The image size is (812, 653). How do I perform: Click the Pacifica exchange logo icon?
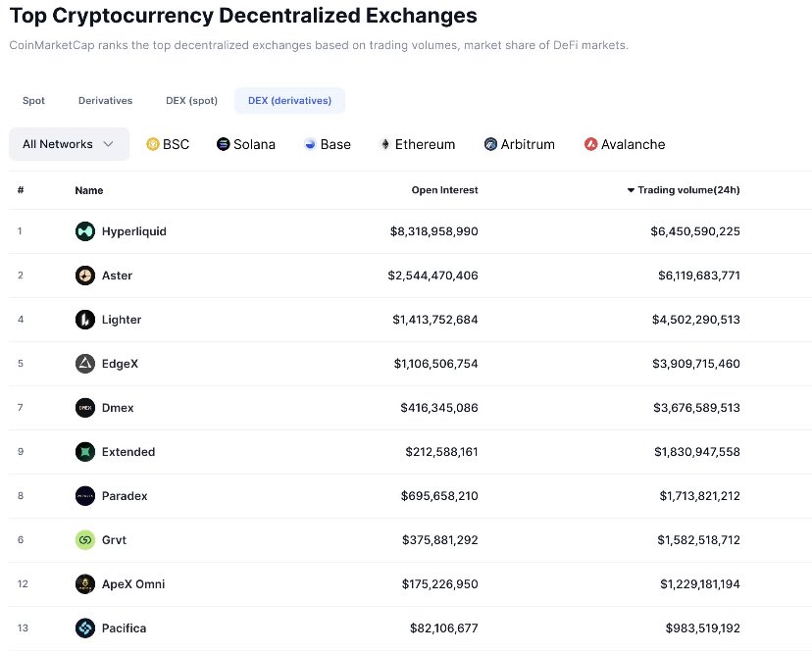[85, 628]
